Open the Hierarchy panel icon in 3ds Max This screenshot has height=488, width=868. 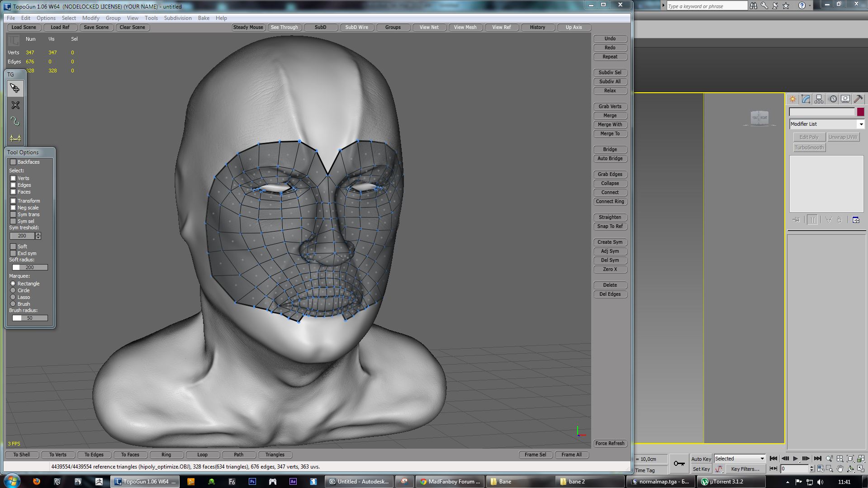(x=819, y=99)
